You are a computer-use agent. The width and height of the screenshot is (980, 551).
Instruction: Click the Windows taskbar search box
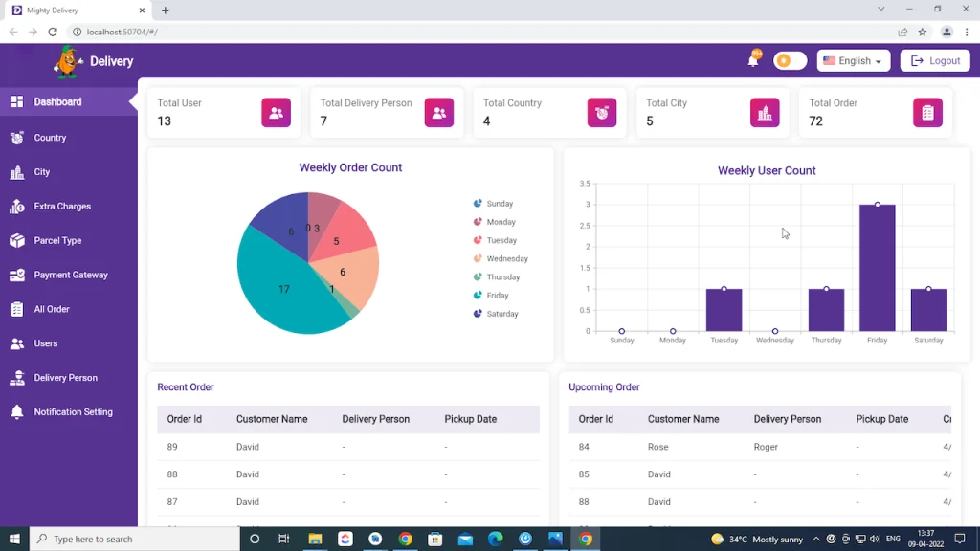(x=134, y=540)
